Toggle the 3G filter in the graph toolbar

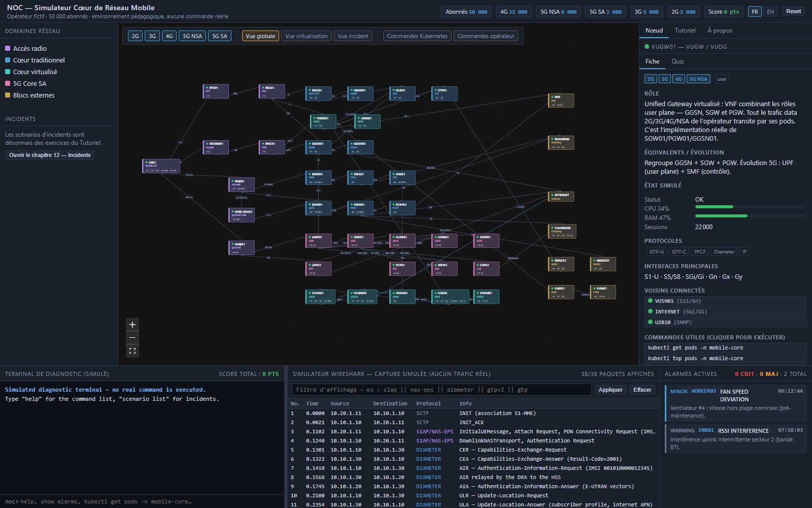(152, 36)
